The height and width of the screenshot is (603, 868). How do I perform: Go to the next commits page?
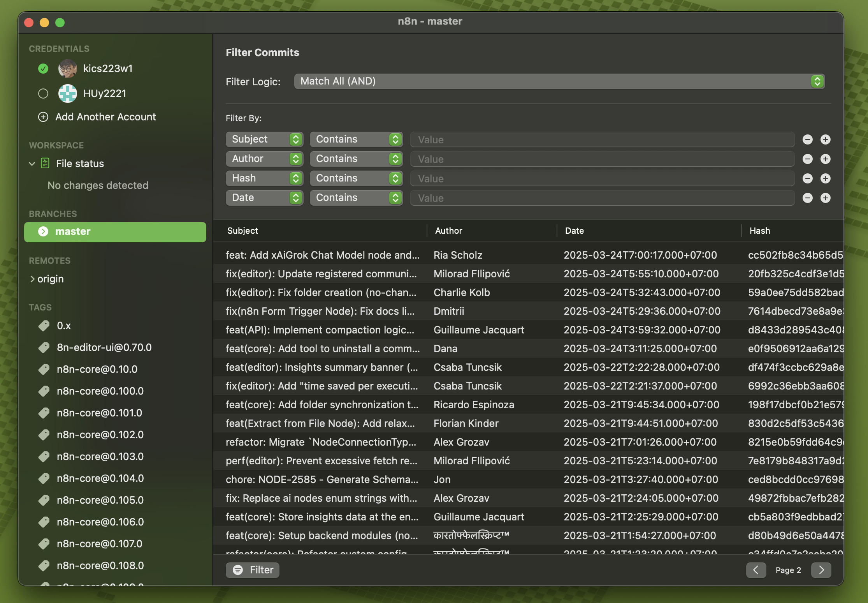pos(821,570)
